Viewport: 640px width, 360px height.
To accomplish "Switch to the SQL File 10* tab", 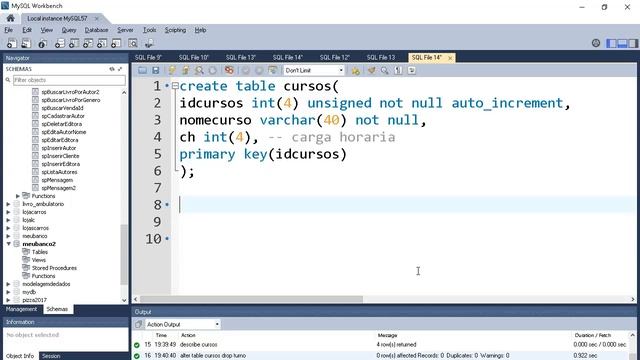I will (x=193, y=58).
